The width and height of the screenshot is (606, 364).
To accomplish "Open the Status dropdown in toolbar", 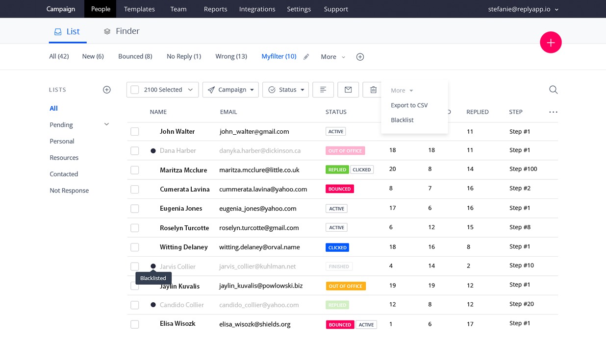I will (286, 90).
